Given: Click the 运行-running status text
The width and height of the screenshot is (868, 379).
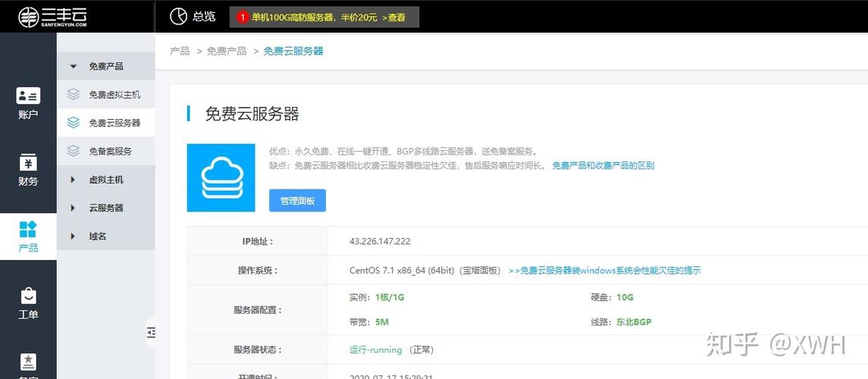Looking at the screenshot, I should pos(376,349).
